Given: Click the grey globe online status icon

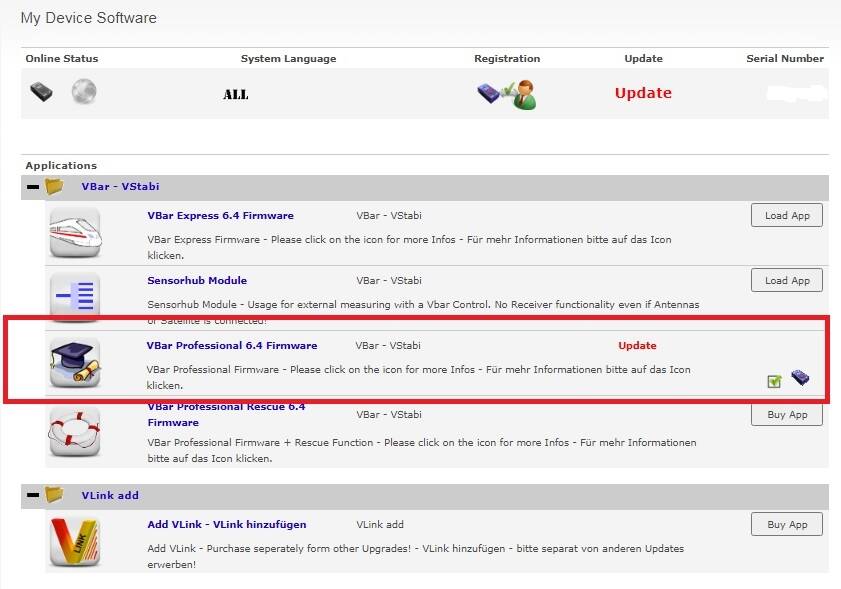Looking at the screenshot, I should click(84, 91).
